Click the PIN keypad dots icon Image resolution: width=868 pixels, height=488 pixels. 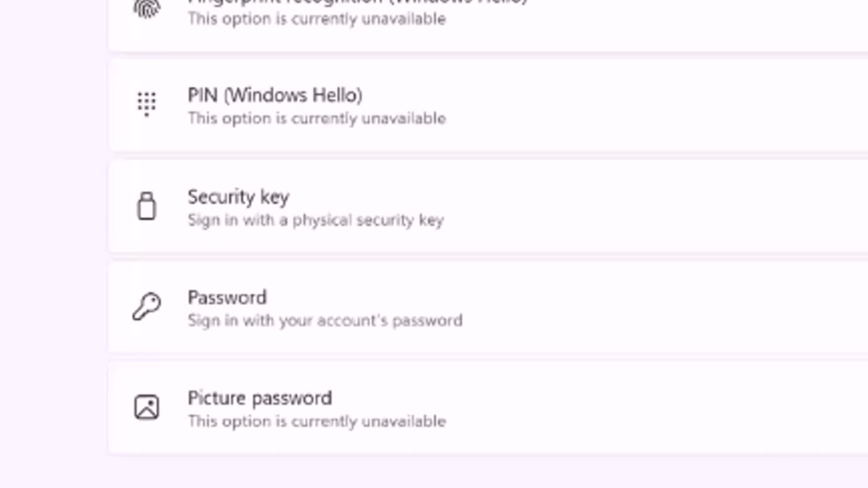(x=146, y=104)
